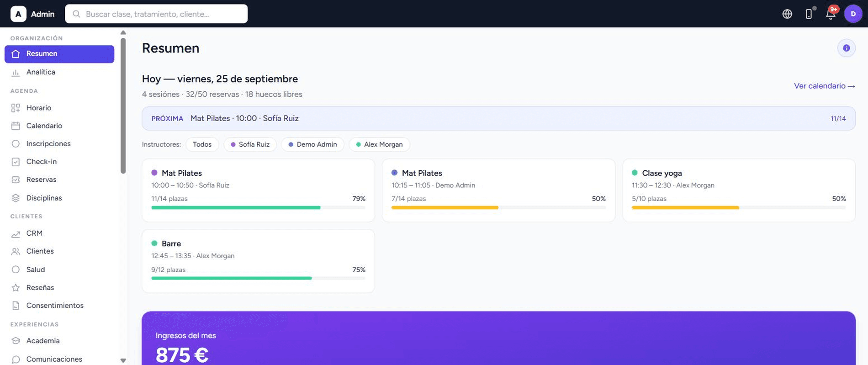Select the Todos instructor filter
The image size is (868, 365).
coord(202,144)
